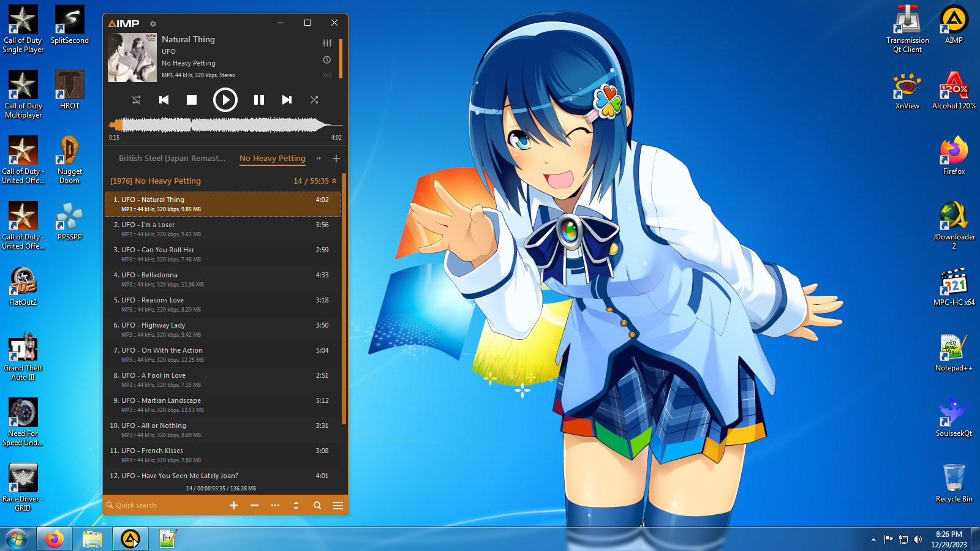Open Call of Duty Single Player shortcut
The width and height of the screenshot is (980, 551).
(23, 29)
